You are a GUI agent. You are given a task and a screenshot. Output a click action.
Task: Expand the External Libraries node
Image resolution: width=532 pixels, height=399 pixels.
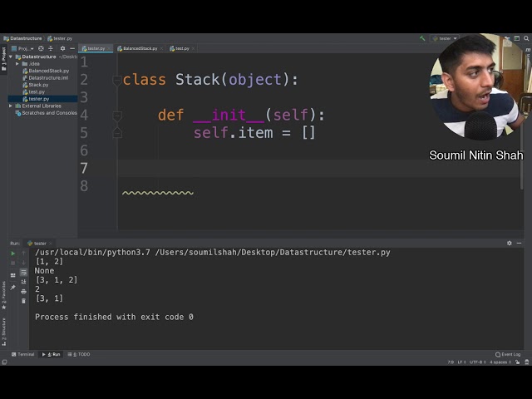click(x=11, y=106)
